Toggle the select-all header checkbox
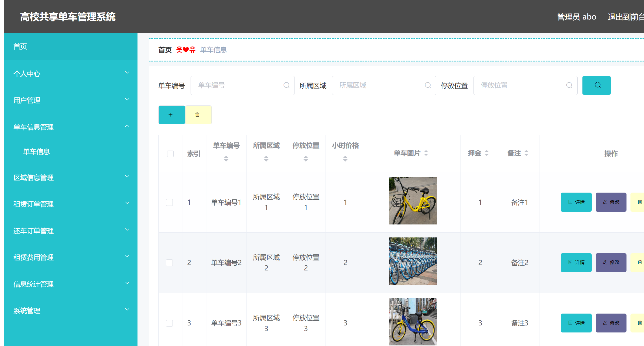The image size is (644, 346). [x=170, y=154]
